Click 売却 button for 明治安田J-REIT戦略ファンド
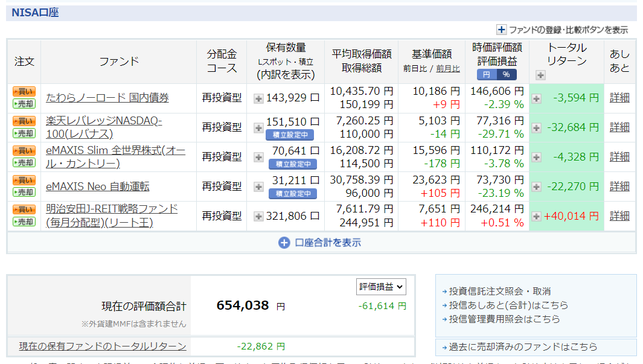Viewport: 643px width, 364px height. tap(24, 222)
